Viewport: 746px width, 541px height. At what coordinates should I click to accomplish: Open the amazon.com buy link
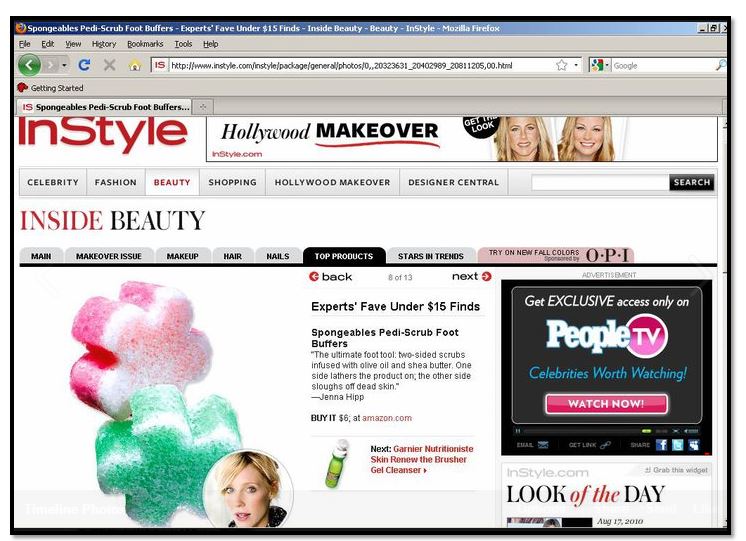point(387,418)
